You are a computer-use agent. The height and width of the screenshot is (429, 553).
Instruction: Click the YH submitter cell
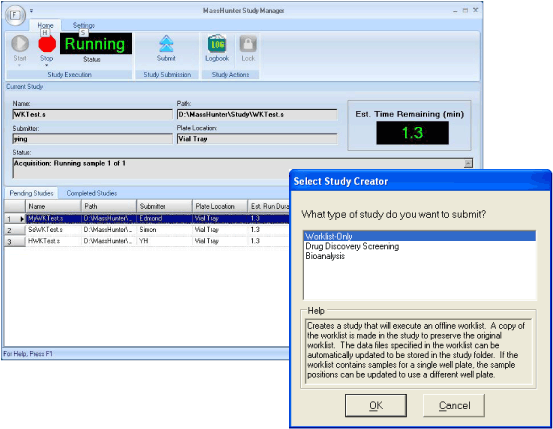pyautogui.click(x=164, y=241)
